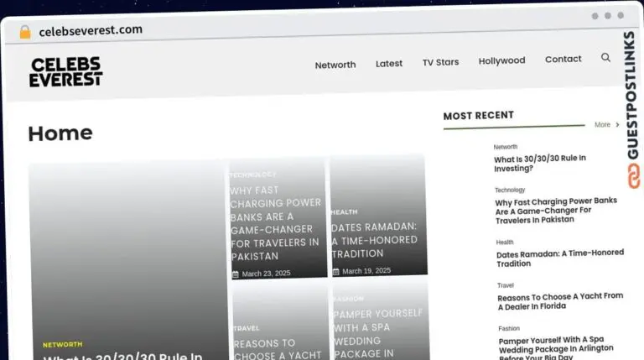
Task: Click the search magnifier icon
Action: (605, 58)
